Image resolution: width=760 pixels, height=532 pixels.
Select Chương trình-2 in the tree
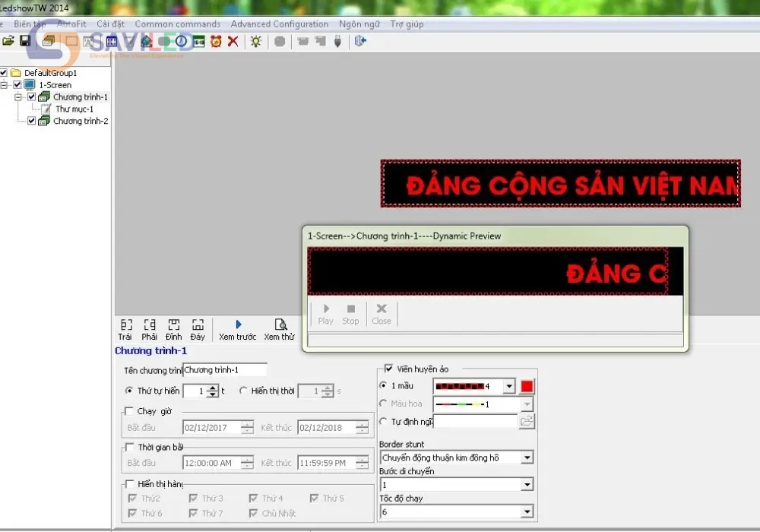81,121
